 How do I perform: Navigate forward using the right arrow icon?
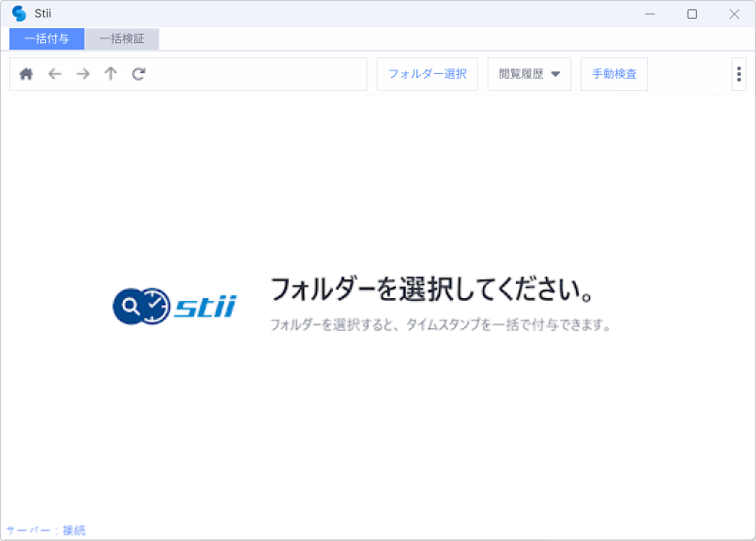(83, 74)
